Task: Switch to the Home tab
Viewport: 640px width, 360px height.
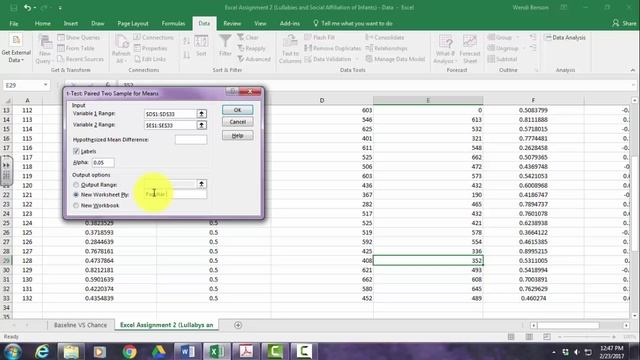Action: click(x=42, y=24)
